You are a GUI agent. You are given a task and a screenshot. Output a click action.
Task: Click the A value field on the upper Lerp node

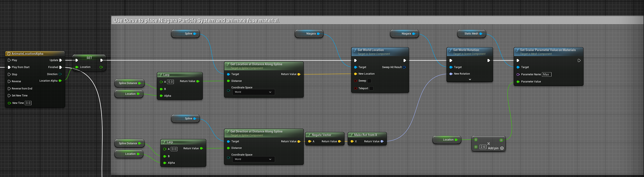[x=170, y=82]
